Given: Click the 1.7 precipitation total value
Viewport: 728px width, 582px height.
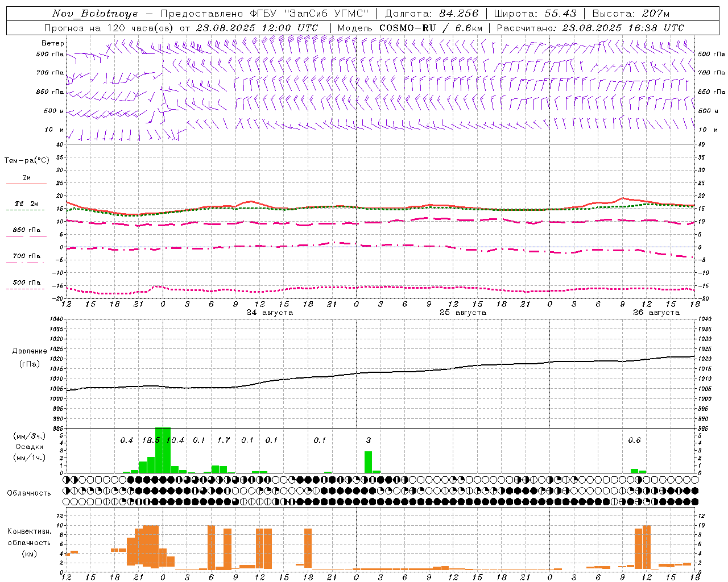Looking at the screenshot, I should (x=224, y=440).
